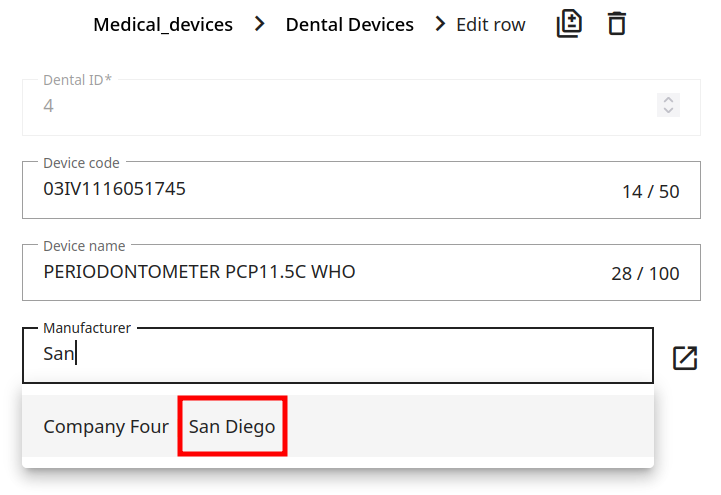Click chevron after Medical_devices breadcrumb

[260, 24]
